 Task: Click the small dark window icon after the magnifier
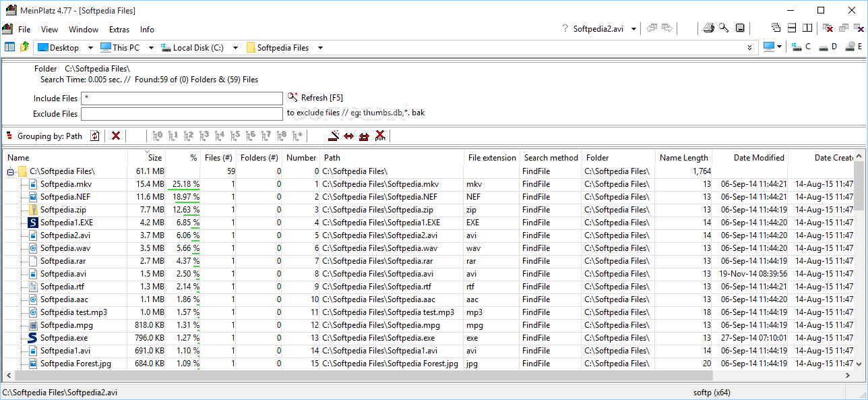point(740,28)
